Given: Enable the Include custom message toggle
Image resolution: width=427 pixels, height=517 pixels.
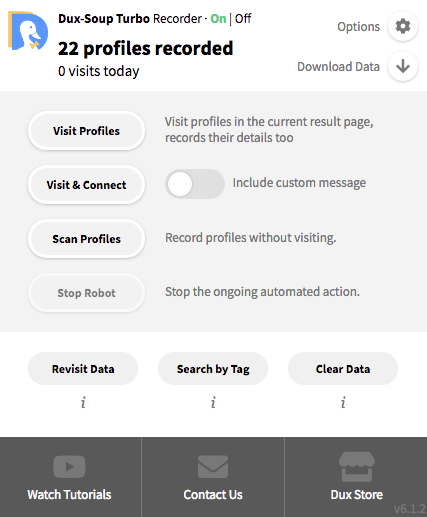Looking at the screenshot, I should (195, 184).
